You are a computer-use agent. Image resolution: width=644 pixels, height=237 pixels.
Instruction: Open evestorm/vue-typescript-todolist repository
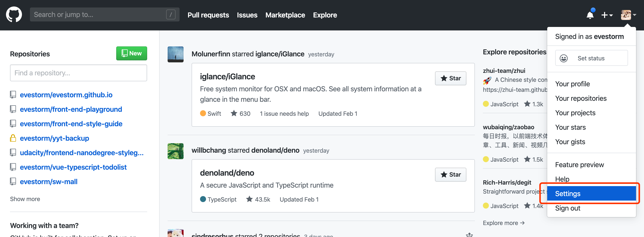pyautogui.click(x=73, y=167)
